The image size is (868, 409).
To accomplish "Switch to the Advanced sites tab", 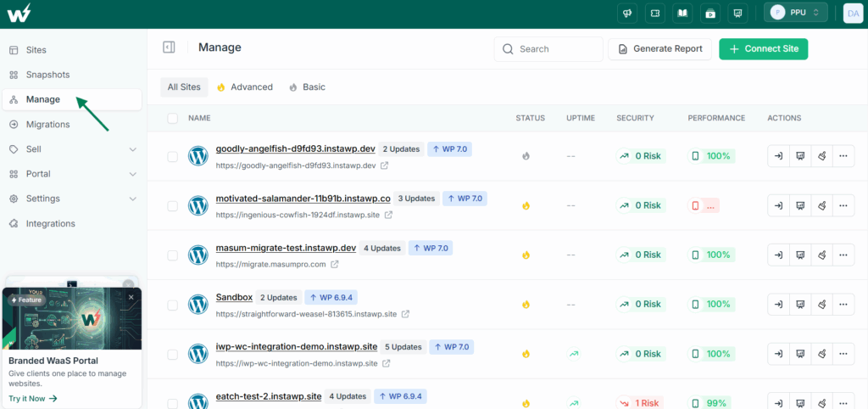I will click(x=245, y=87).
